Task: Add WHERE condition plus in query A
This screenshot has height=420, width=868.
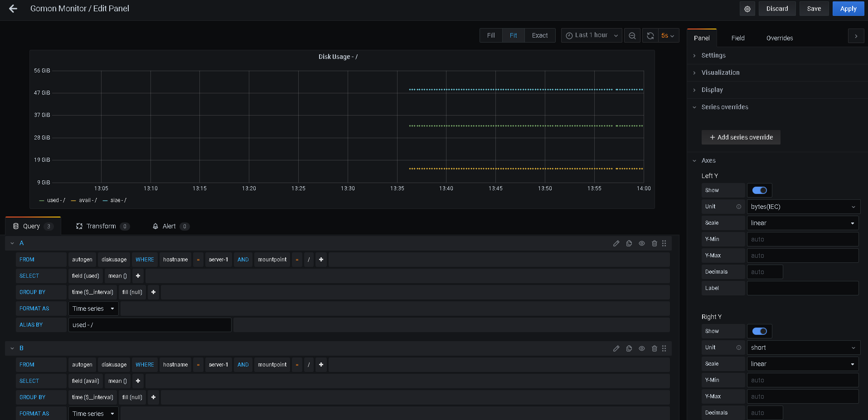Action: point(321,260)
